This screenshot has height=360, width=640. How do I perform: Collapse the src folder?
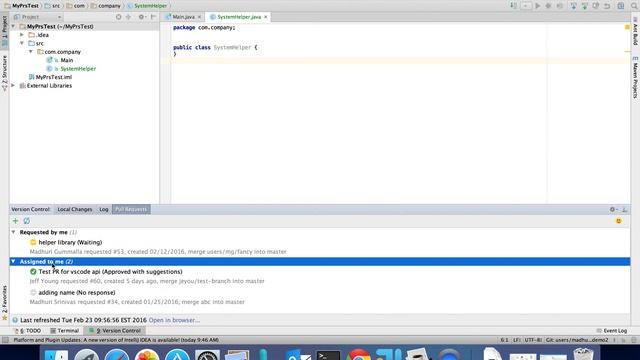22,43
